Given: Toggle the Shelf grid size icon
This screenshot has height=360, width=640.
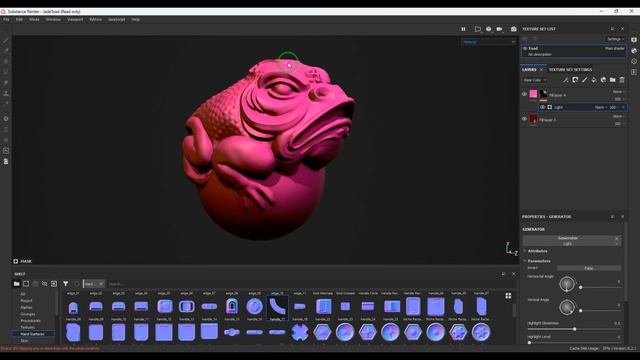Looking at the screenshot, I should (x=508, y=296).
